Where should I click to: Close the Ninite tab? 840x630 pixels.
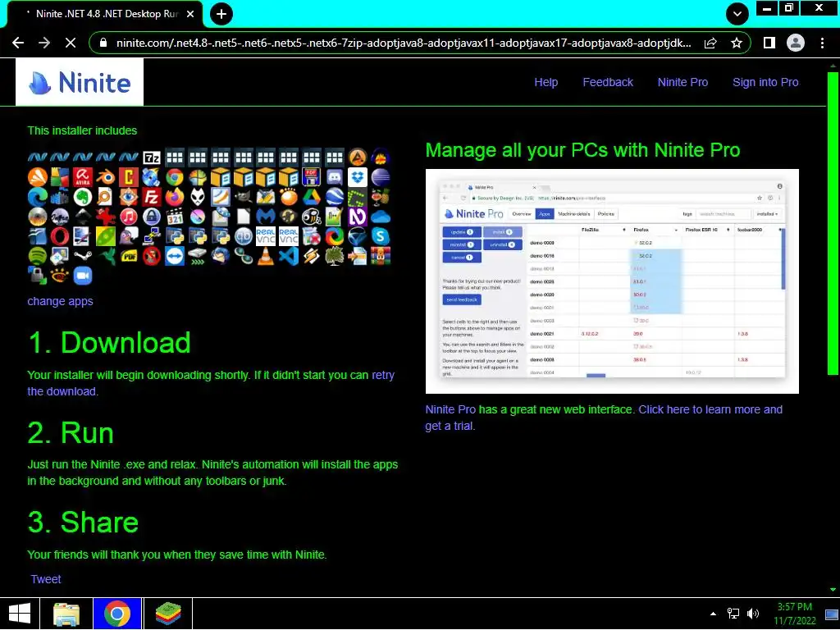(x=190, y=14)
